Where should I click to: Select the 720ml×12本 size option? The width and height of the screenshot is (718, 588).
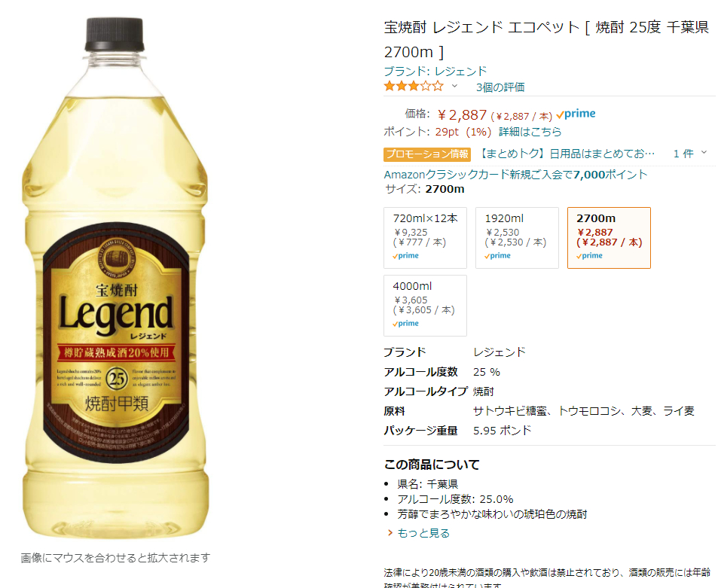coord(426,238)
